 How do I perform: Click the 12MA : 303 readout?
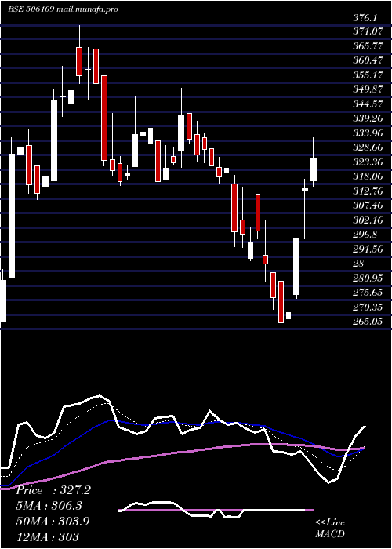coord(48,536)
